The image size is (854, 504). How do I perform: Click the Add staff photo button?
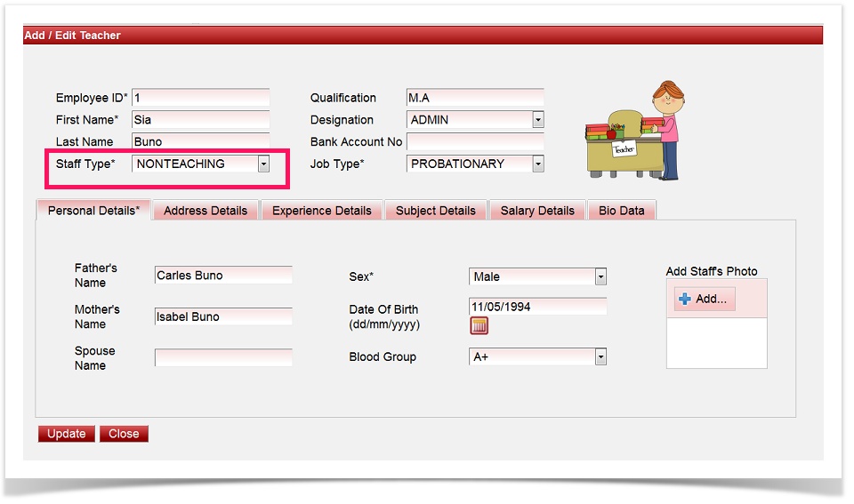(x=704, y=300)
